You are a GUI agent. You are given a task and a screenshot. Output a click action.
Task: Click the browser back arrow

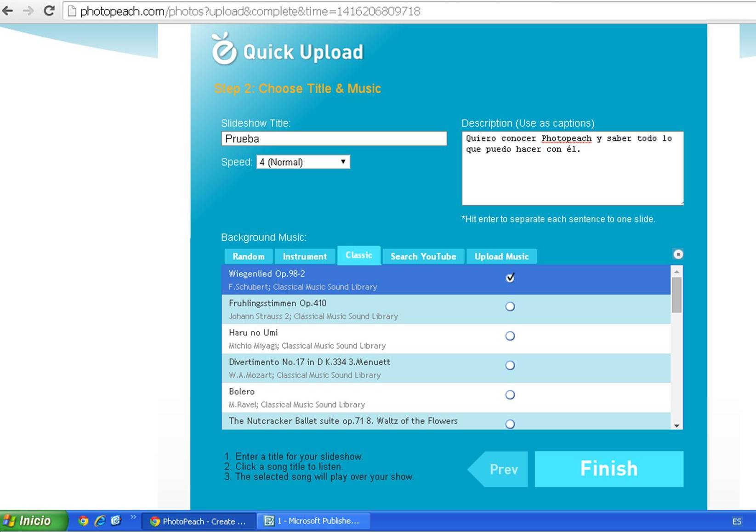tap(8, 11)
